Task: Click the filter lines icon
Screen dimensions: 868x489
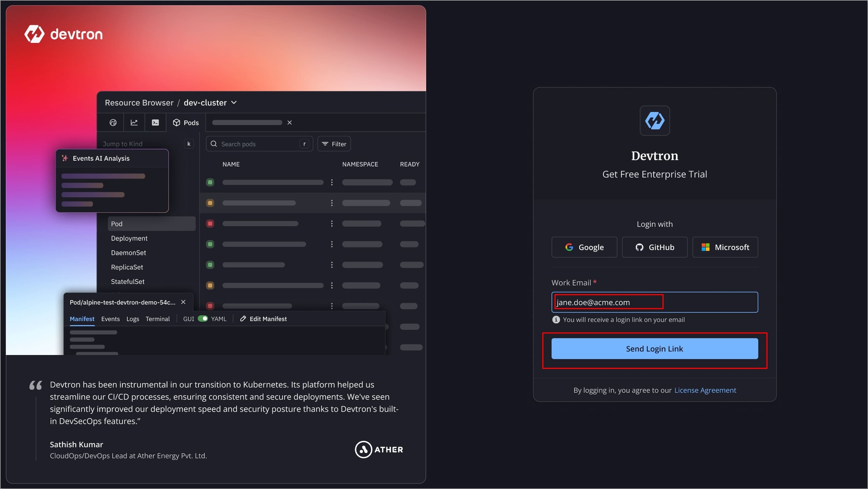Action: (x=325, y=144)
